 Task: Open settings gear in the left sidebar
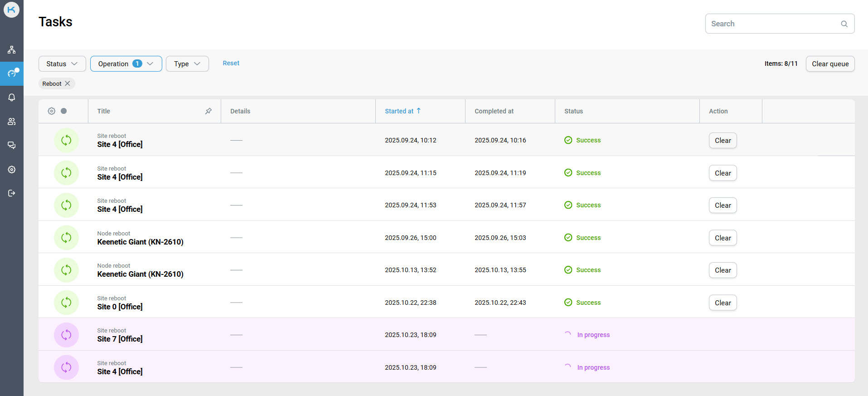pyautogui.click(x=12, y=169)
